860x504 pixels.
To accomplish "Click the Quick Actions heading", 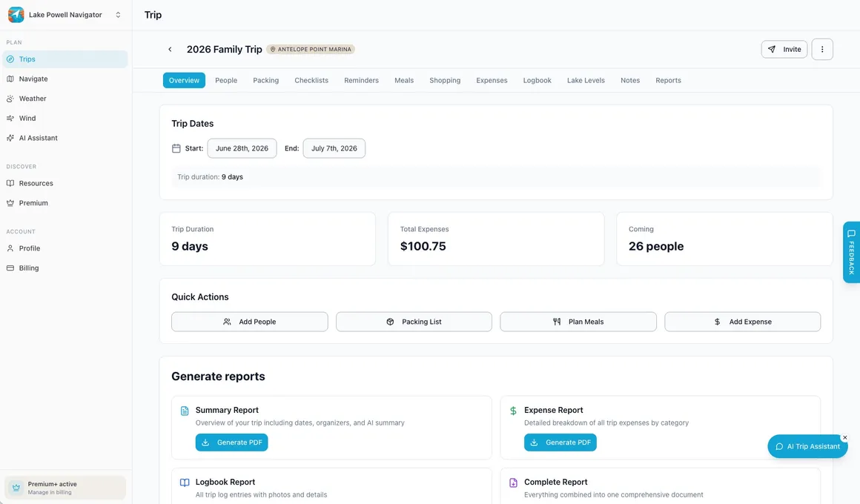I will coord(200,297).
